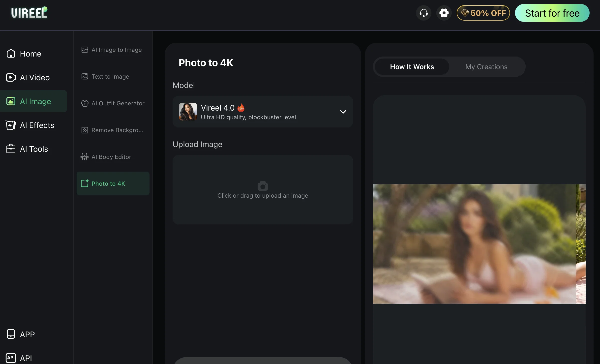600x364 pixels.
Task: Click AI Outfit Generator shirt icon
Action: pyautogui.click(x=85, y=103)
